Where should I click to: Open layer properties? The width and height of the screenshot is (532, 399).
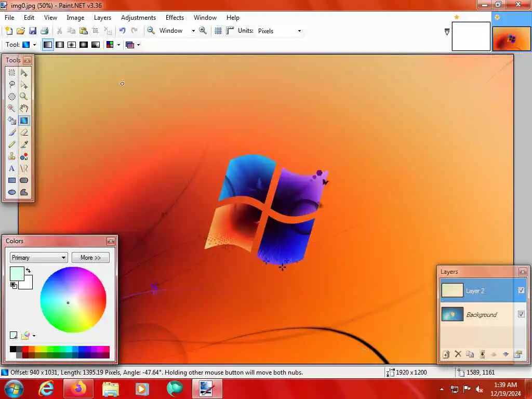pos(518,354)
